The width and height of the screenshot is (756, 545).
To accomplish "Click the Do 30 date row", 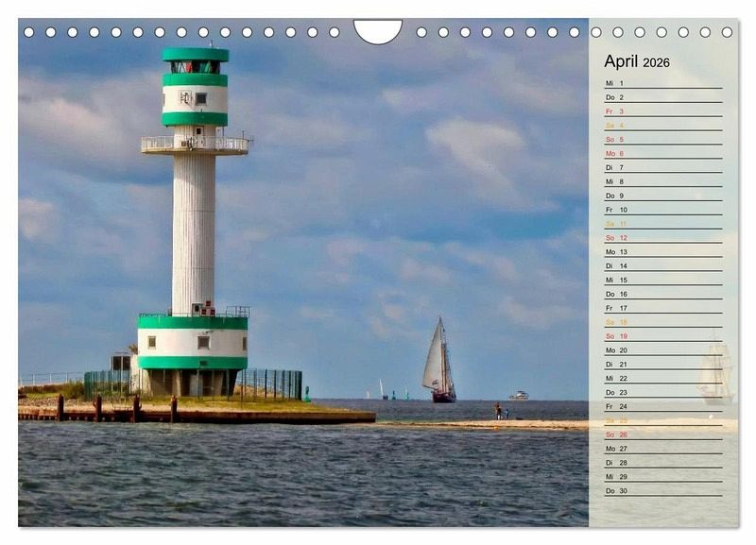I will point(661,490).
